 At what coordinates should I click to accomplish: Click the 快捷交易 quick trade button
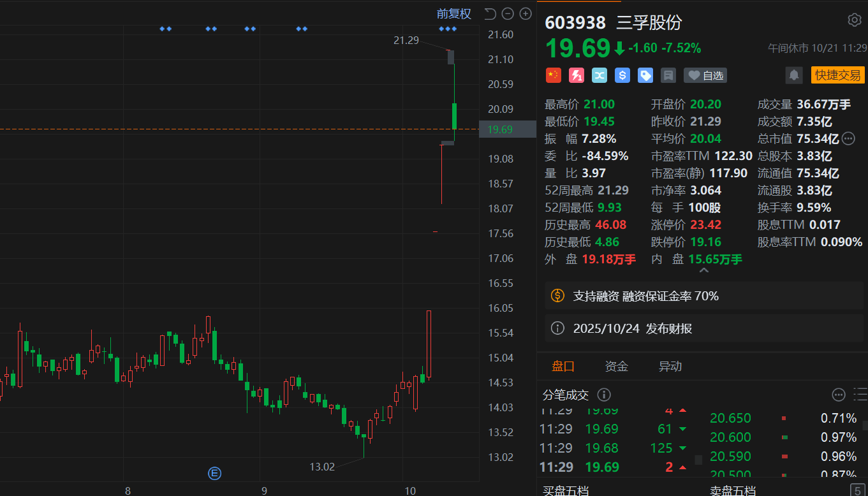pyautogui.click(x=837, y=75)
